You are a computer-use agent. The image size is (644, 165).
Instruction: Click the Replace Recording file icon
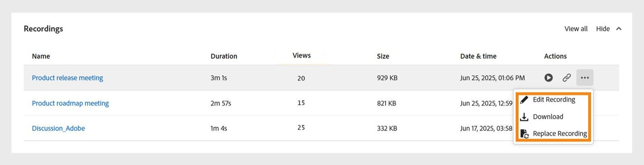click(525, 134)
